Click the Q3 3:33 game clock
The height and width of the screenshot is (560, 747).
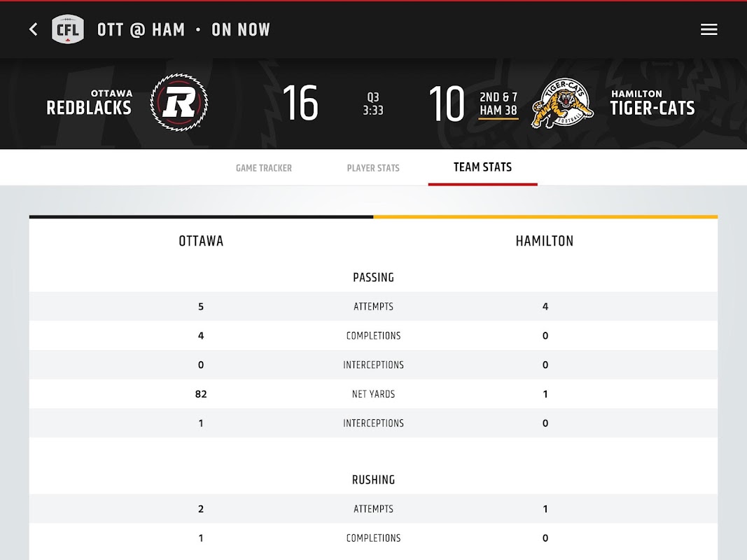(373, 104)
